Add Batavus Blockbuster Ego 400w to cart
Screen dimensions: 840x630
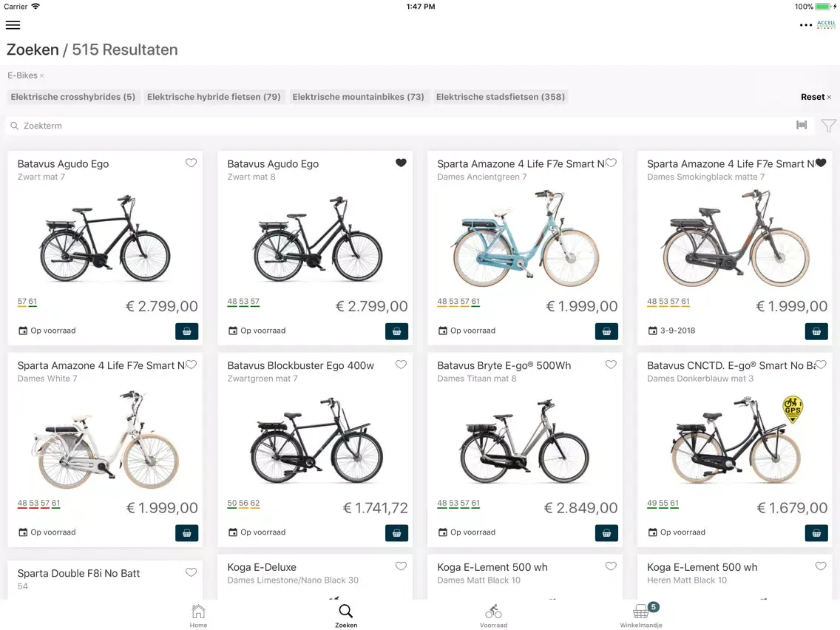click(396, 532)
